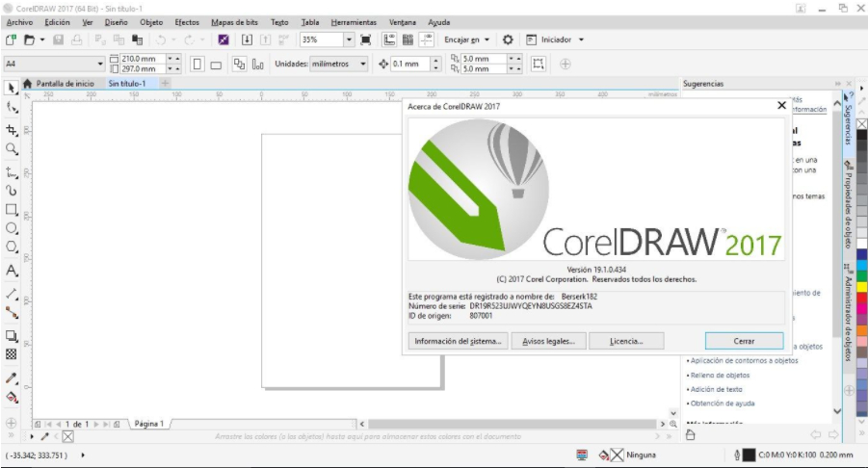The image size is (868, 468).
Task: Select the Text tool
Action: click(x=11, y=271)
